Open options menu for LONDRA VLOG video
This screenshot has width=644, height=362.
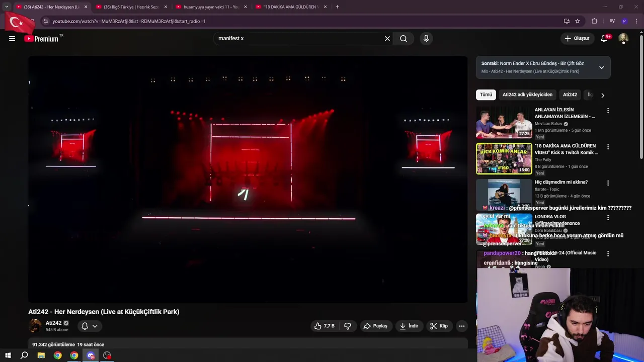point(608,218)
